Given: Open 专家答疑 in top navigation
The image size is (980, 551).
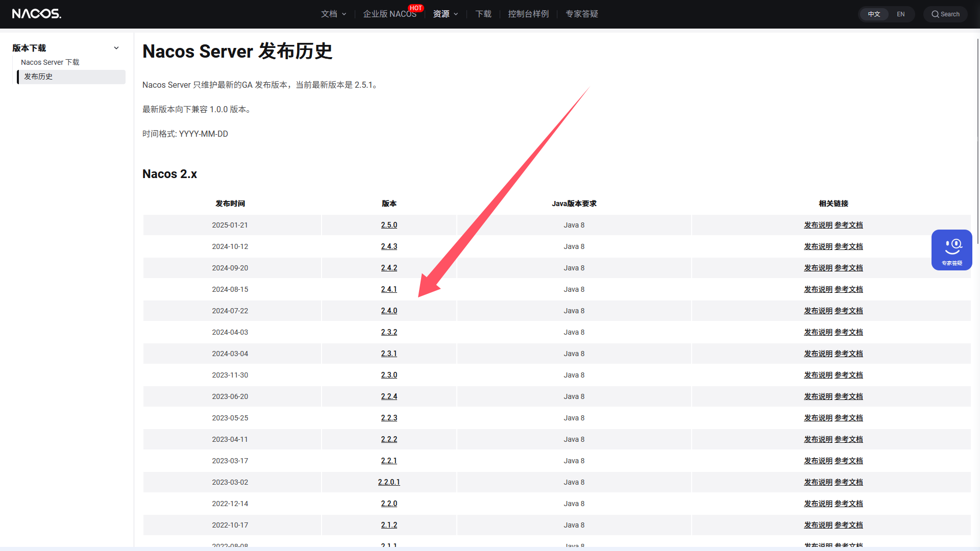Looking at the screenshot, I should point(581,14).
